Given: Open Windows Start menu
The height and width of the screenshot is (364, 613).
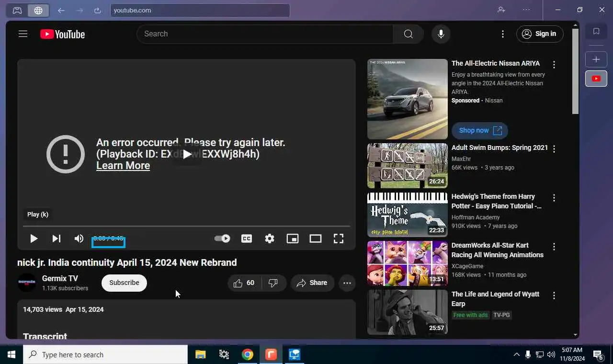Looking at the screenshot, I should (11, 354).
